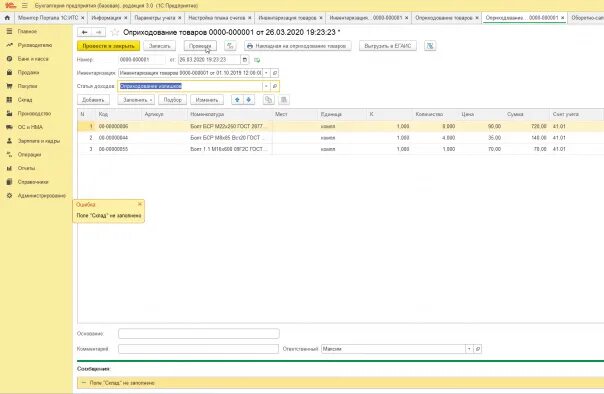Click into the Комментарий field

click(x=198, y=349)
